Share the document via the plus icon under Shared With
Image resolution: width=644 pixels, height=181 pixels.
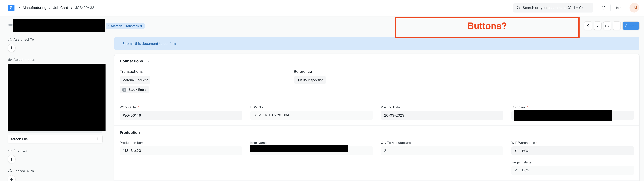12,179
